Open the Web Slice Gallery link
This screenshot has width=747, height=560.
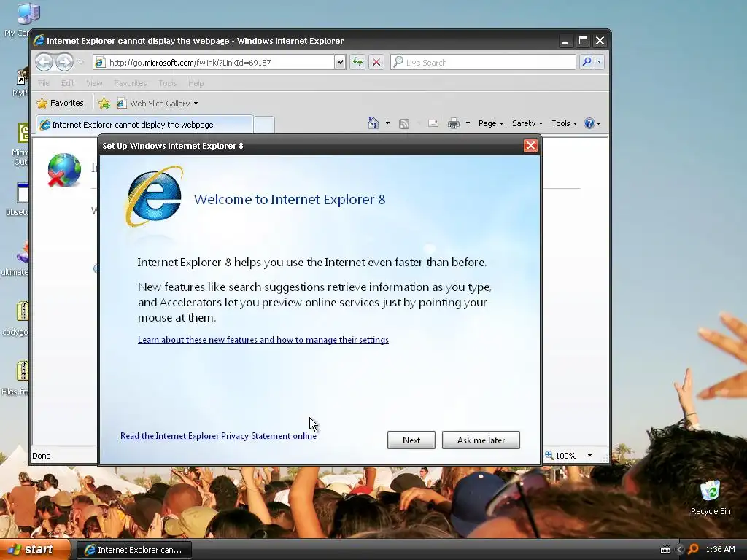pyautogui.click(x=153, y=104)
